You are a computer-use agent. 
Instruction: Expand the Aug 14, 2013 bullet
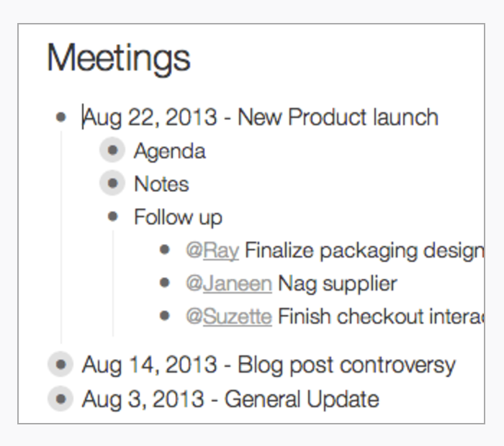point(60,365)
